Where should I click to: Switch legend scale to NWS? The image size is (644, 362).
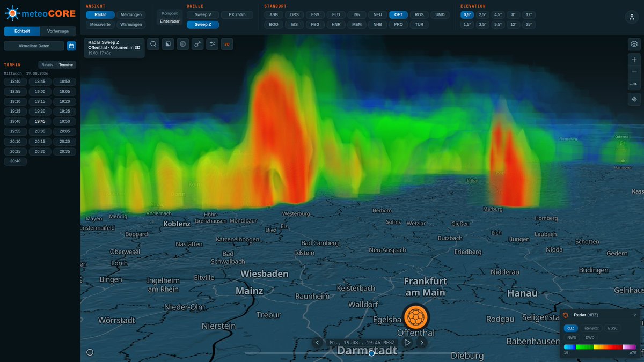pyautogui.click(x=572, y=338)
